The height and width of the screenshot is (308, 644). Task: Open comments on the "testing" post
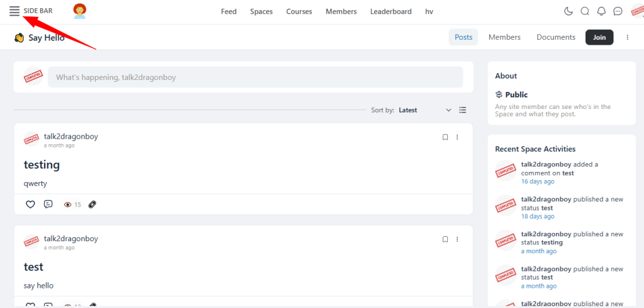pyautogui.click(x=48, y=204)
